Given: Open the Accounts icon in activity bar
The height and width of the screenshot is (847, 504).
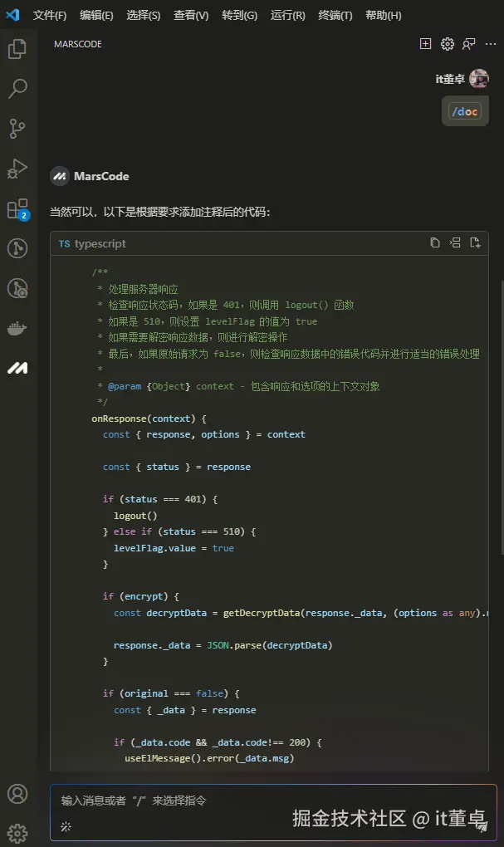Looking at the screenshot, I should [x=17, y=794].
